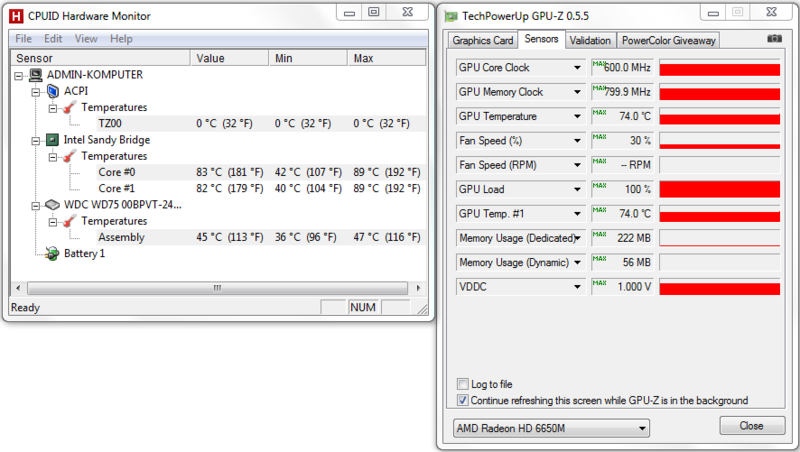Open the File menu
This screenshot has height=452, width=800.
23,39
